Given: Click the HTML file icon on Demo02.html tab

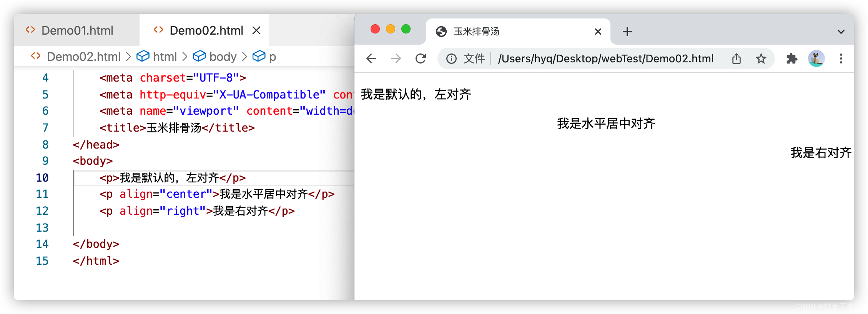Looking at the screenshot, I should [158, 30].
